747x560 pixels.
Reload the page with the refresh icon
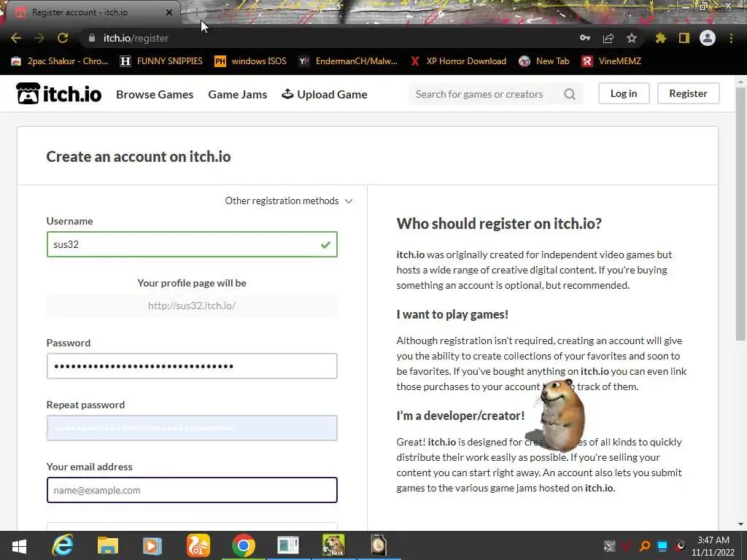pos(63,38)
